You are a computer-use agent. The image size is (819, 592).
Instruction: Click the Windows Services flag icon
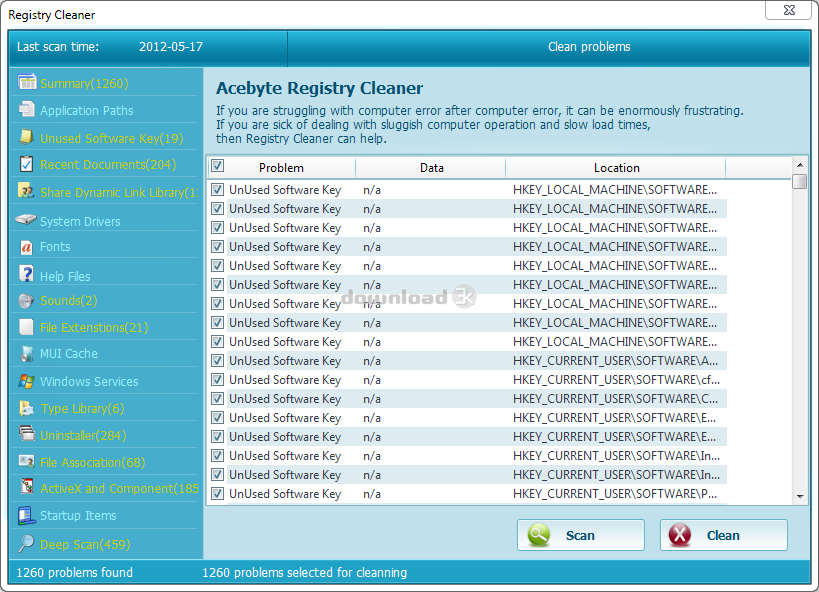point(26,381)
